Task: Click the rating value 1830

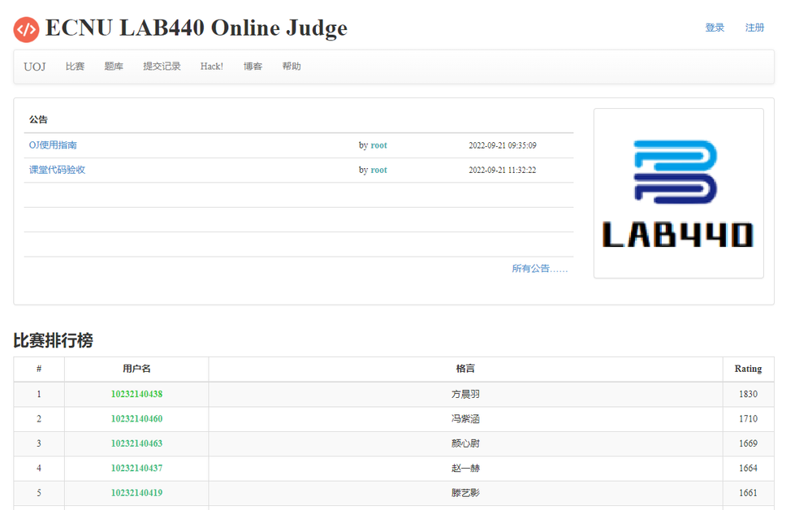Action: (749, 394)
